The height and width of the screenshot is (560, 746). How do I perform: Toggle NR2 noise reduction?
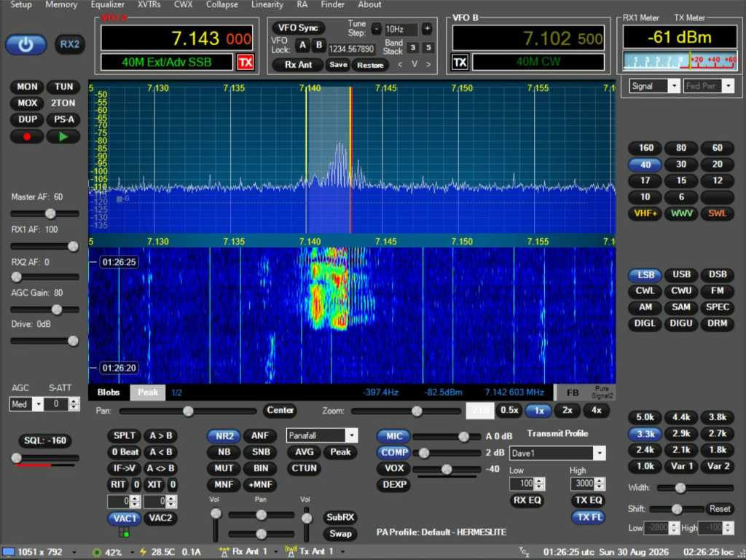click(224, 436)
